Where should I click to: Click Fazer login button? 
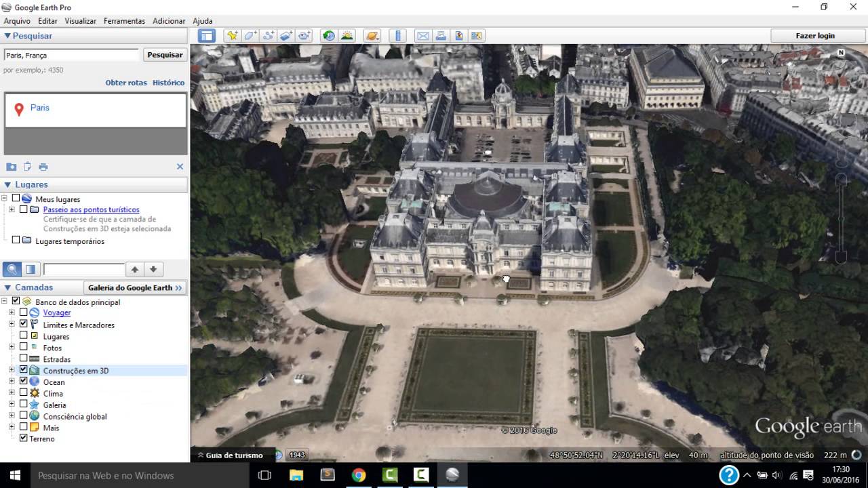[815, 36]
